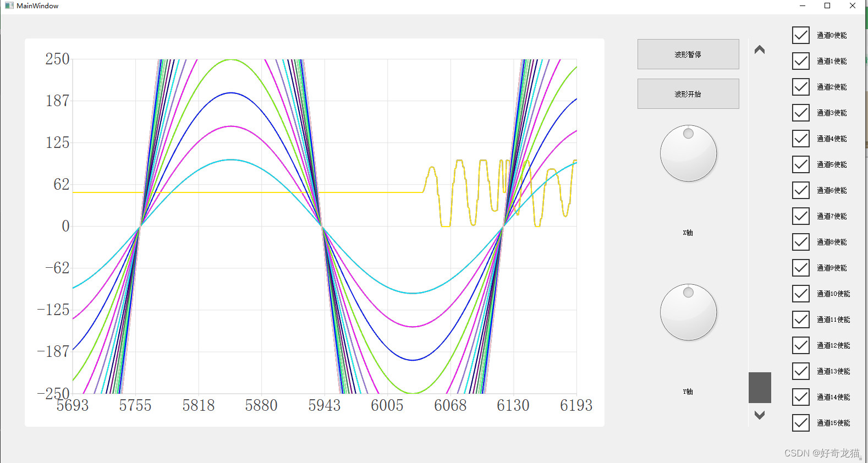Click the 波形暂停 pause waveform button

[688, 54]
